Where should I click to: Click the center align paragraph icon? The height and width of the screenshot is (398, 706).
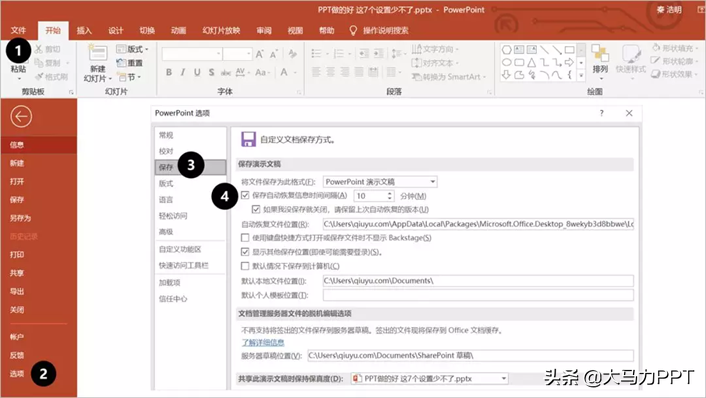[x=330, y=72]
